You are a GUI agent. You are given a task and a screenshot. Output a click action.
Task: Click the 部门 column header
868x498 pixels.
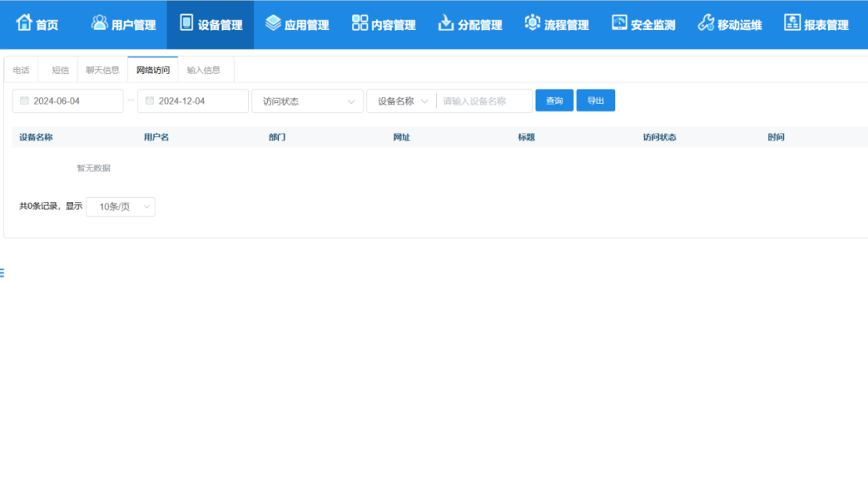(x=277, y=137)
